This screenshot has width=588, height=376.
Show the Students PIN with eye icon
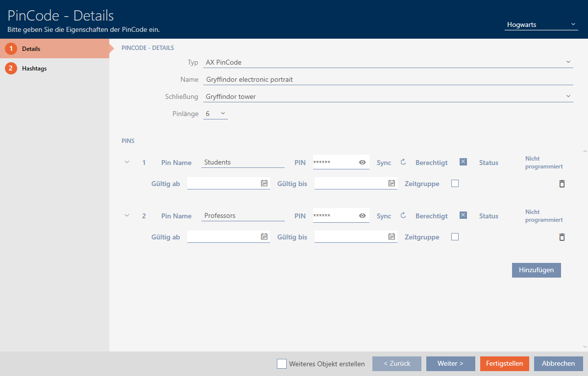click(x=363, y=163)
